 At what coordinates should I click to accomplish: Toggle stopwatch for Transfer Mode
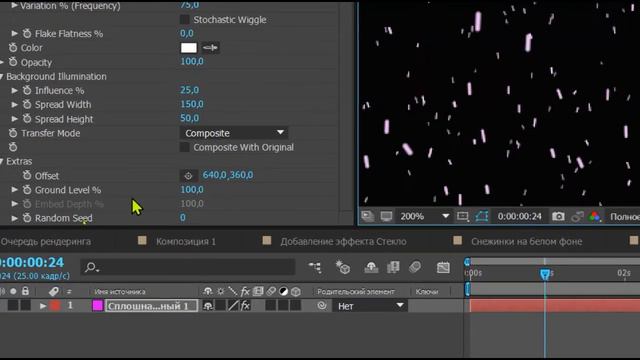pyautogui.click(x=13, y=133)
